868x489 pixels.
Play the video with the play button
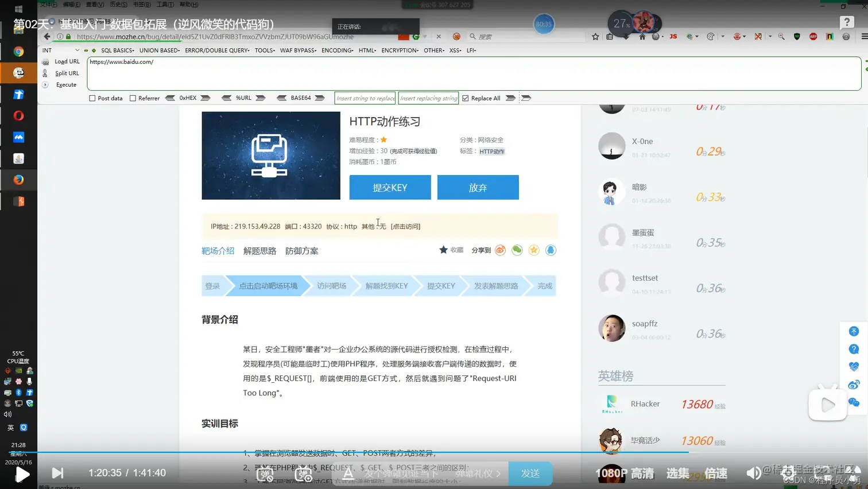22,474
